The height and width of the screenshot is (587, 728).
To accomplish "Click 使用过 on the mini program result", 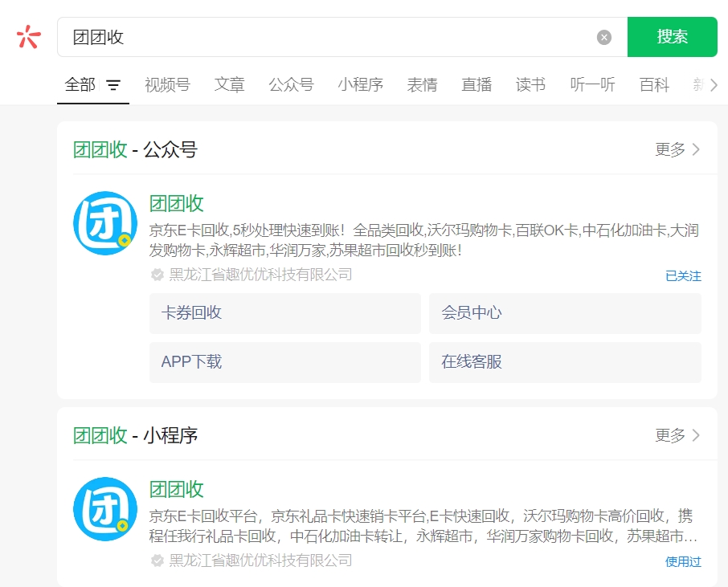I will pos(683,562).
